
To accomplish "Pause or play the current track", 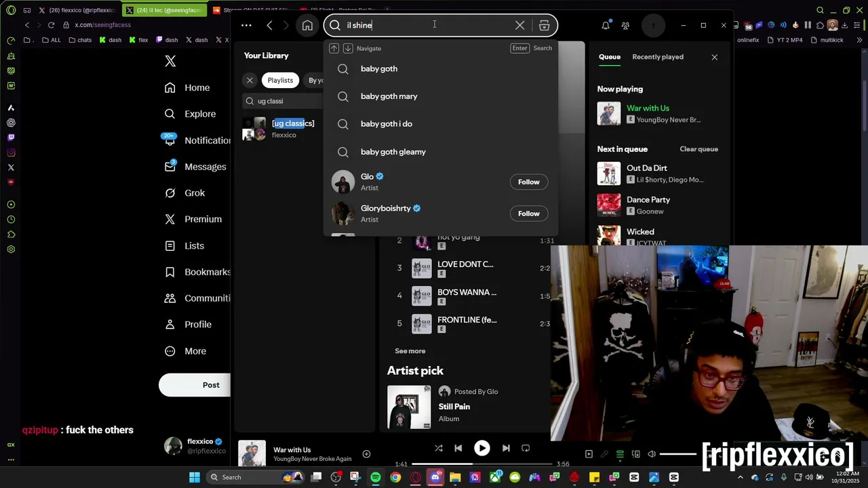I will pos(482,448).
